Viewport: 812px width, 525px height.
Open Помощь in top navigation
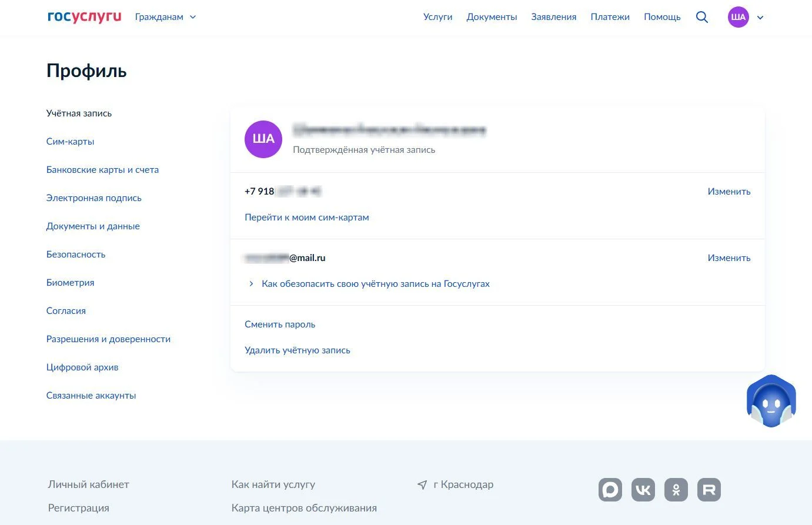pos(662,17)
